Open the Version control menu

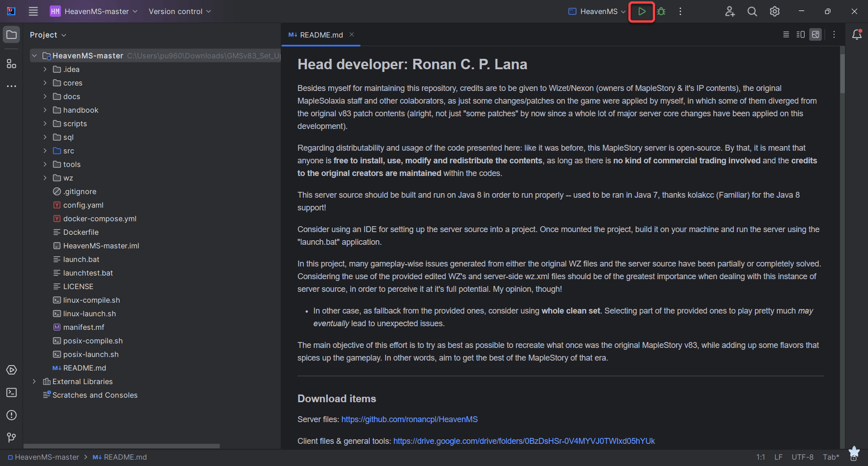pos(179,12)
